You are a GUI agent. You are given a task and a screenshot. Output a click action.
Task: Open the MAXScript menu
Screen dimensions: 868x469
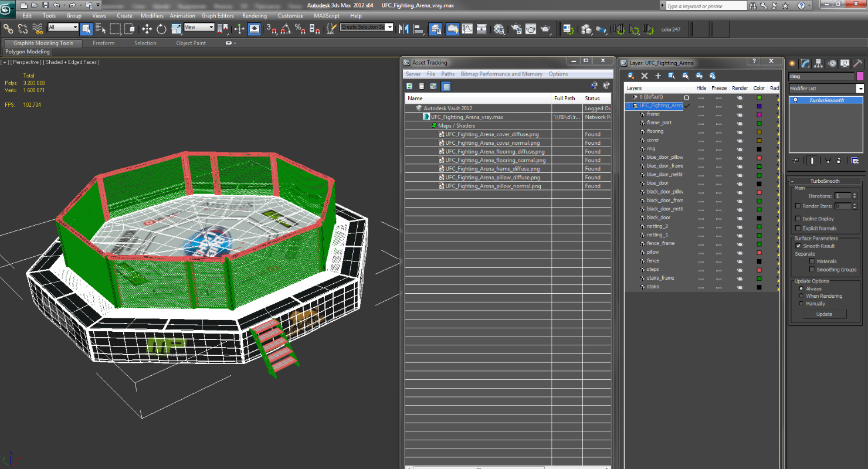pos(327,16)
